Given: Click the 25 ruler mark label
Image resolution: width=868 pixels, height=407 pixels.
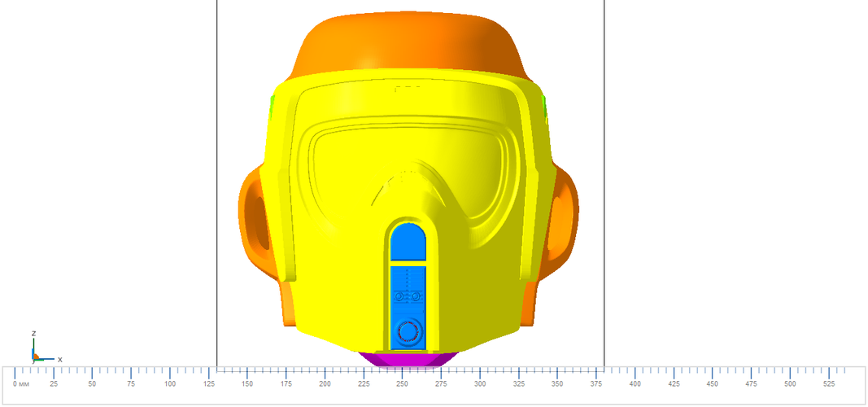Looking at the screenshot, I should pos(53,384).
